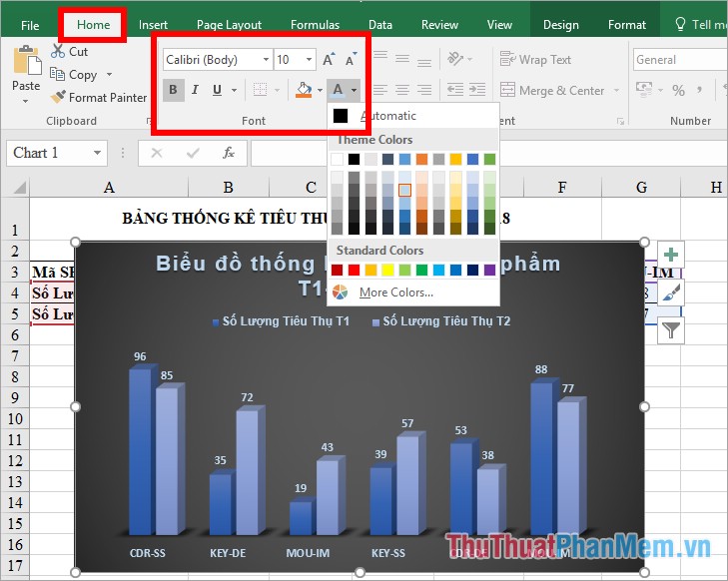Decrease font size with the small A icon
Screen dimensions: 728x581
click(x=351, y=60)
